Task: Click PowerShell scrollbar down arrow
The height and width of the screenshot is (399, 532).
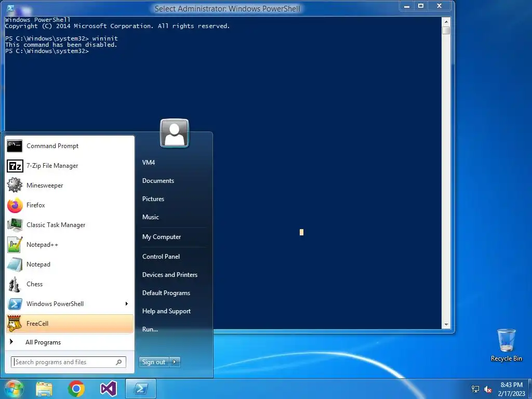Action: tap(446, 325)
